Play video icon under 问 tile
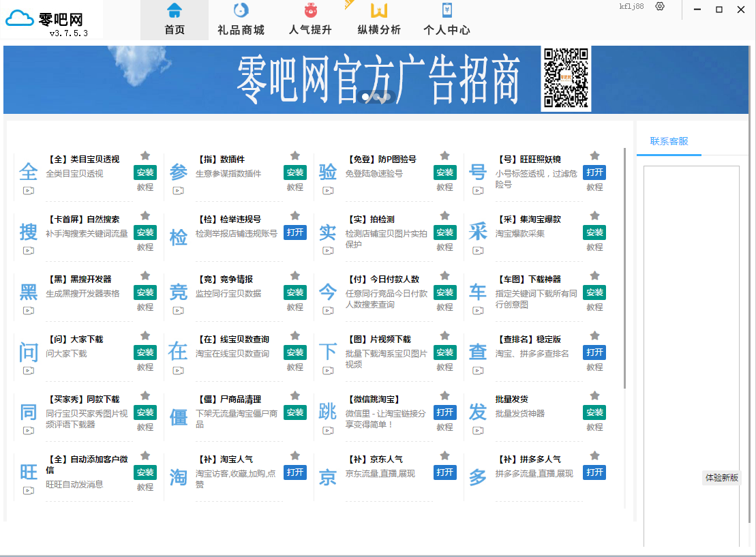Viewport: 756px width, 557px height. coord(29,370)
